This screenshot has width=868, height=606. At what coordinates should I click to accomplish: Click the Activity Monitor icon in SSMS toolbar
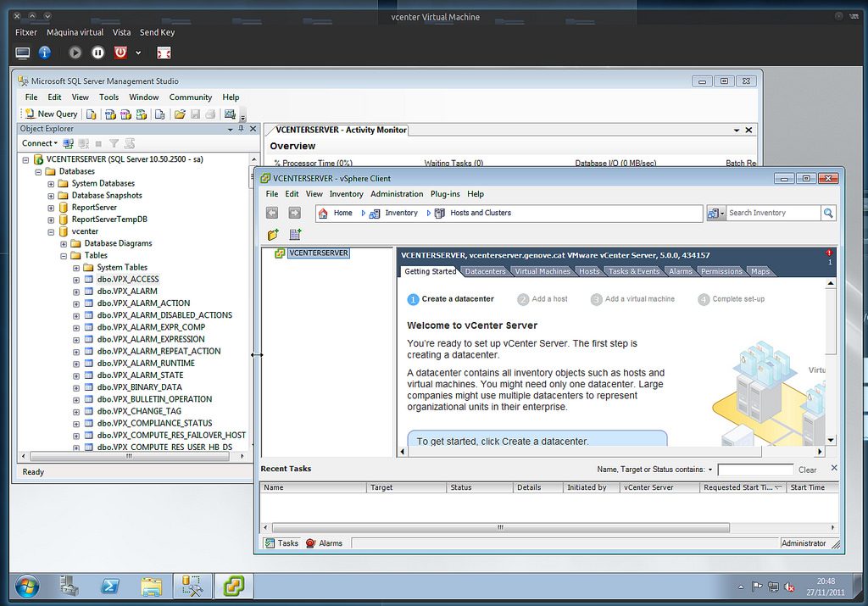230,114
